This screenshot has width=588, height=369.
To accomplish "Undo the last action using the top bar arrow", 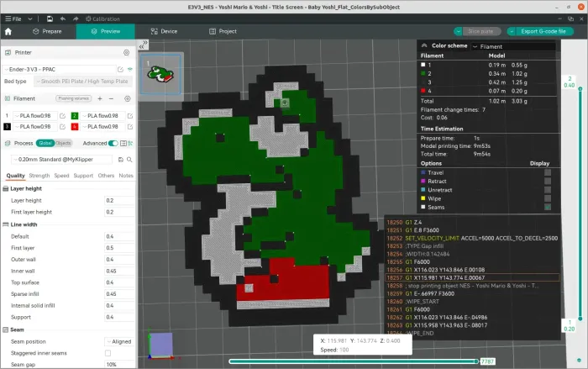I will 63,18.
